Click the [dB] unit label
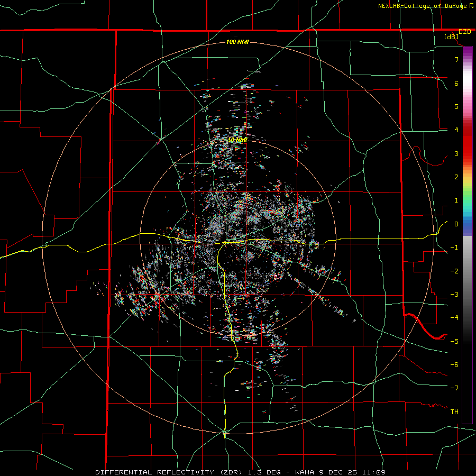The width and height of the screenshot is (476, 476). click(452, 37)
